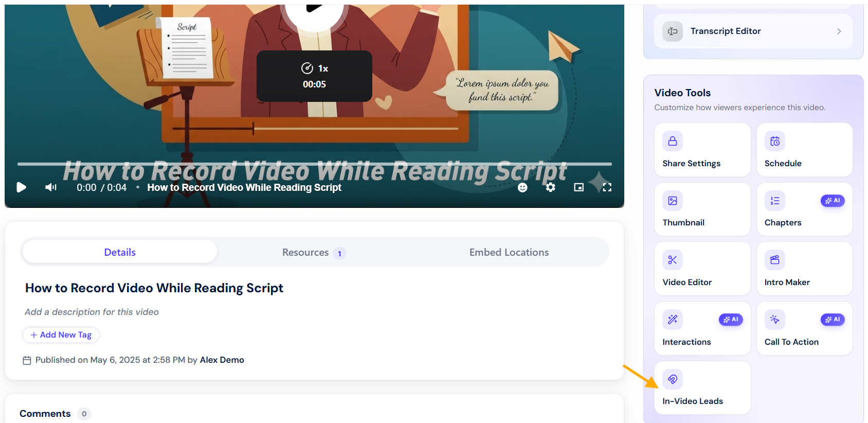Switch to the Details tab
This screenshot has height=423, width=868.
click(x=120, y=252)
